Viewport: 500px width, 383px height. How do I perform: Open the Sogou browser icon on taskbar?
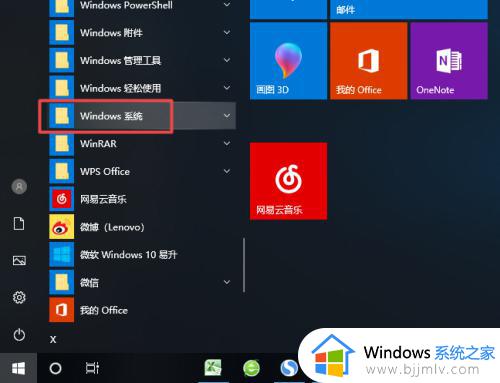point(289,368)
